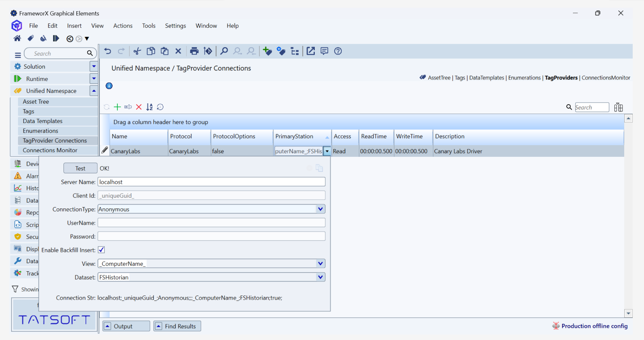The height and width of the screenshot is (340, 644).
Task: Open the Insert menu
Action: (x=75, y=26)
